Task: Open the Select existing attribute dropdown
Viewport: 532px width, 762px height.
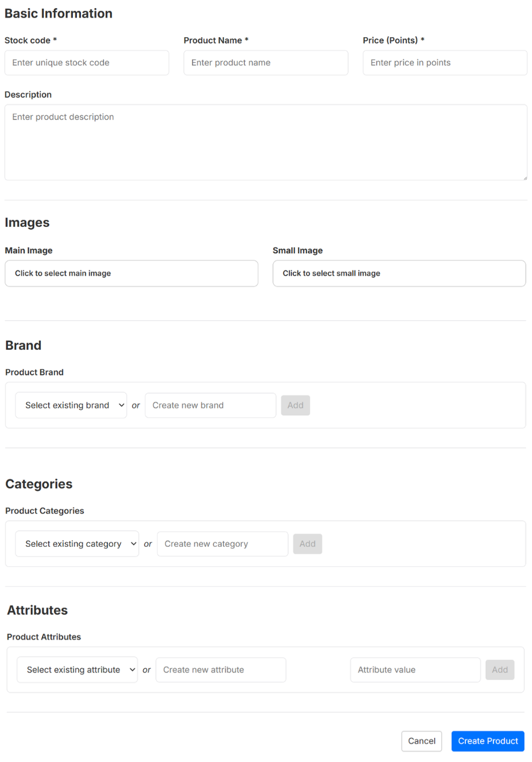Action: 77,670
